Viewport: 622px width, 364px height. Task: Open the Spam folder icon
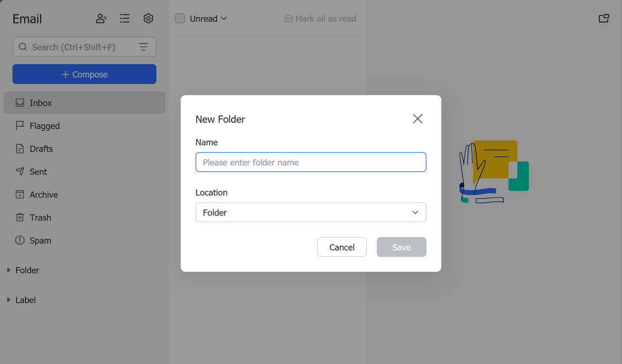19,240
